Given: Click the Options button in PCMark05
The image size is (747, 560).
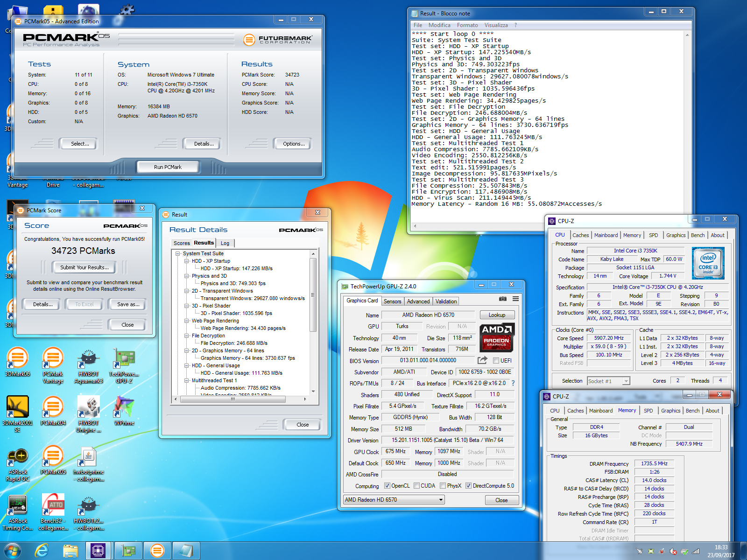Looking at the screenshot, I should click(294, 144).
